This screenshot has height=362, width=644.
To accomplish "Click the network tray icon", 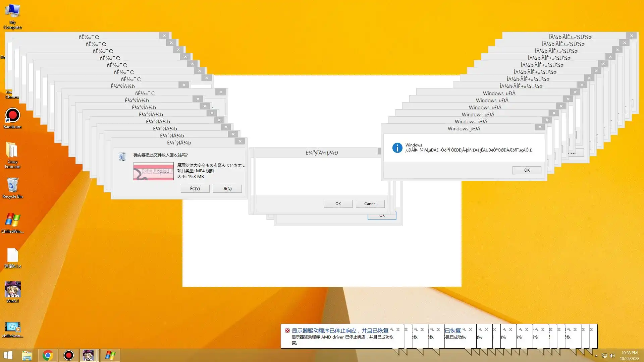I will click(604, 356).
